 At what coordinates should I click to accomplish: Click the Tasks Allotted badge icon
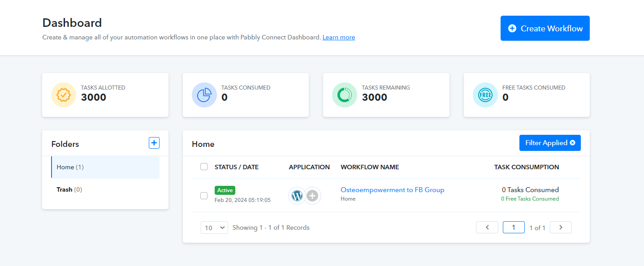coord(64,95)
